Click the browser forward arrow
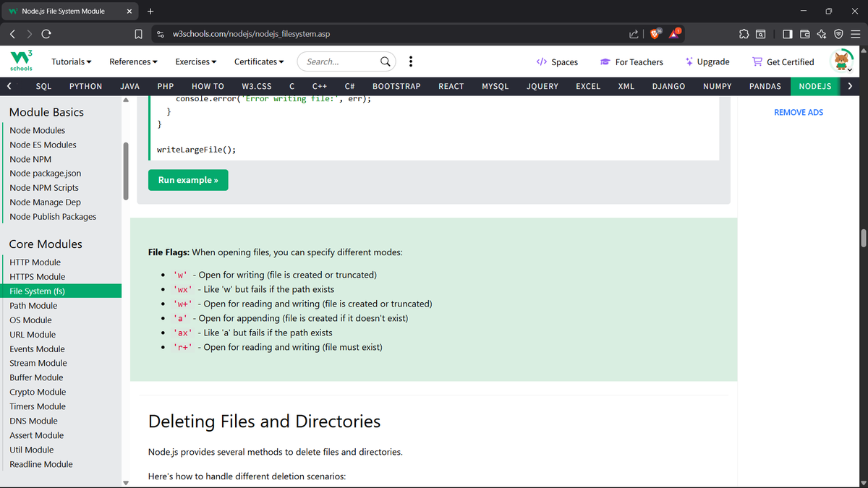This screenshot has height=488, width=868. tap(30, 34)
